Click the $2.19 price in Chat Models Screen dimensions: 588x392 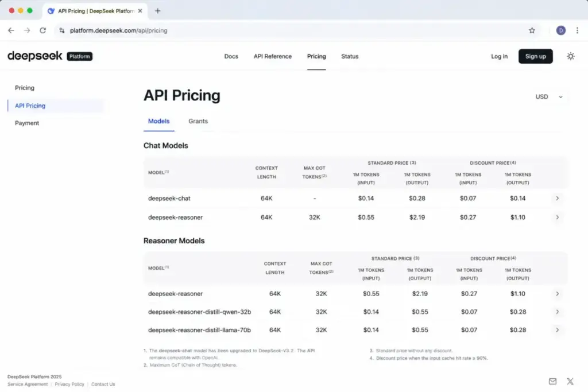click(417, 218)
